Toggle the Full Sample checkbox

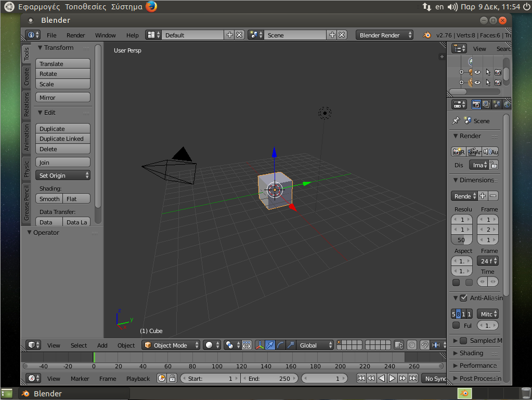coord(456,325)
